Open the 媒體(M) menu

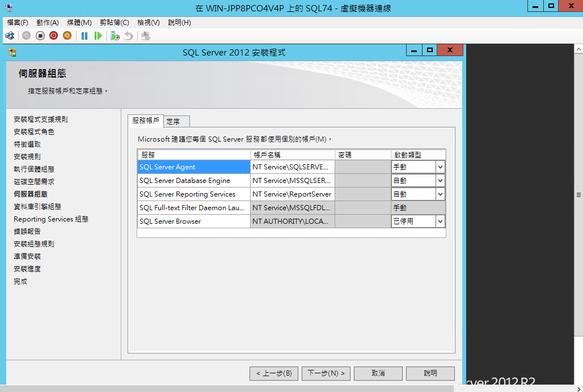(x=79, y=23)
